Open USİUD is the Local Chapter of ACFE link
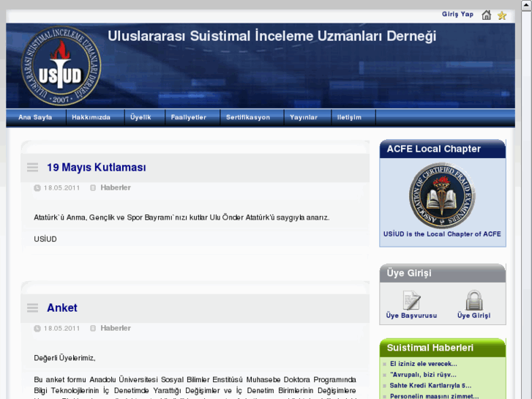The height and width of the screenshot is (399, 532). pos(442,234)
